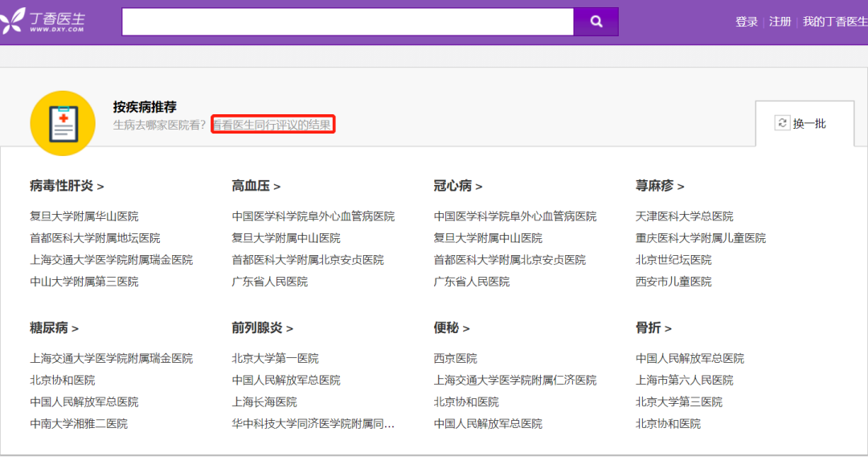The image size is (868, 457).
Task: Open 北京协和医院 under 便秘
Action: 466,401
